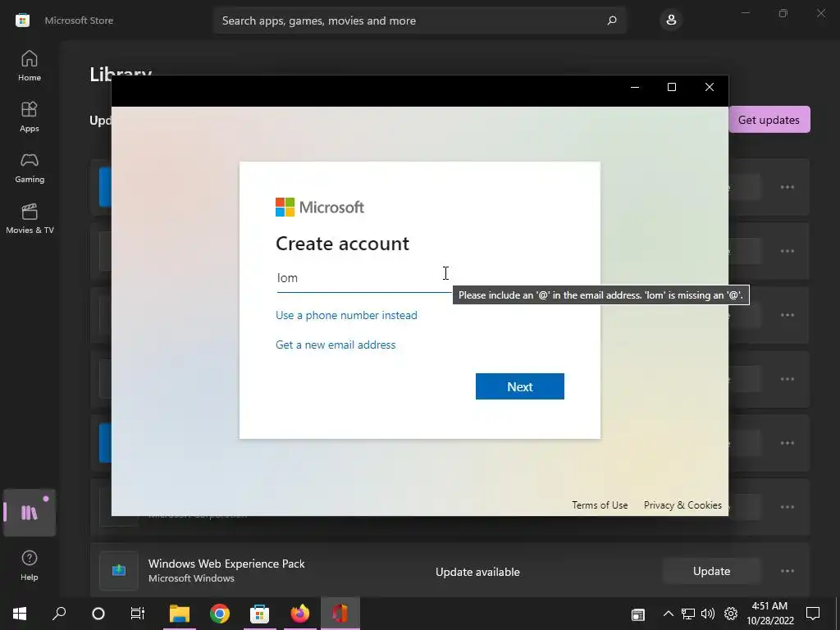Open the volume tray icon

pos(708,614)
